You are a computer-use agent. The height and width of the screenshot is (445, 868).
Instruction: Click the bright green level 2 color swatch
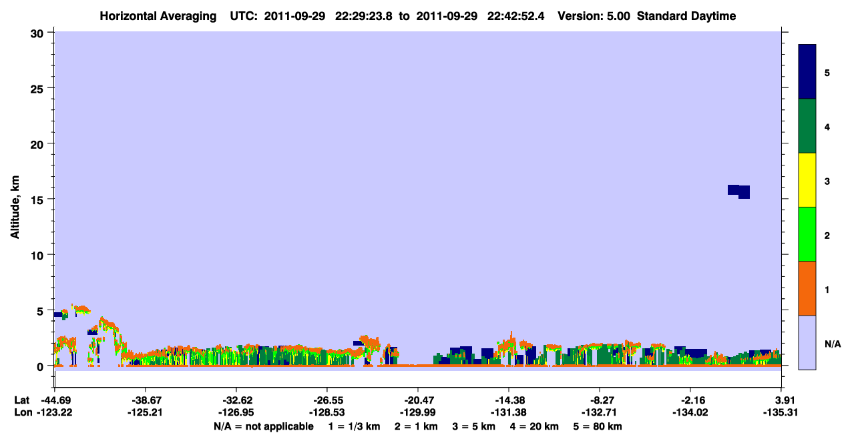coord(807,234)
